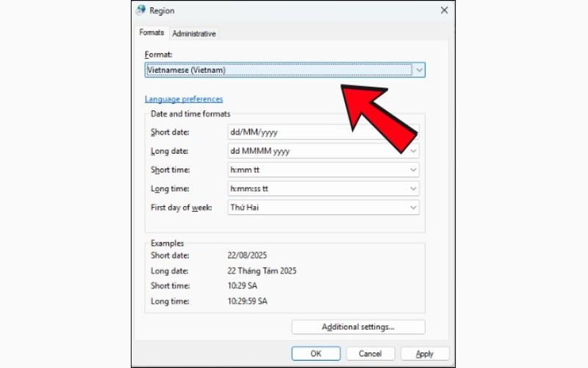Click the Region globe icon in title bar

coord(141,10)
